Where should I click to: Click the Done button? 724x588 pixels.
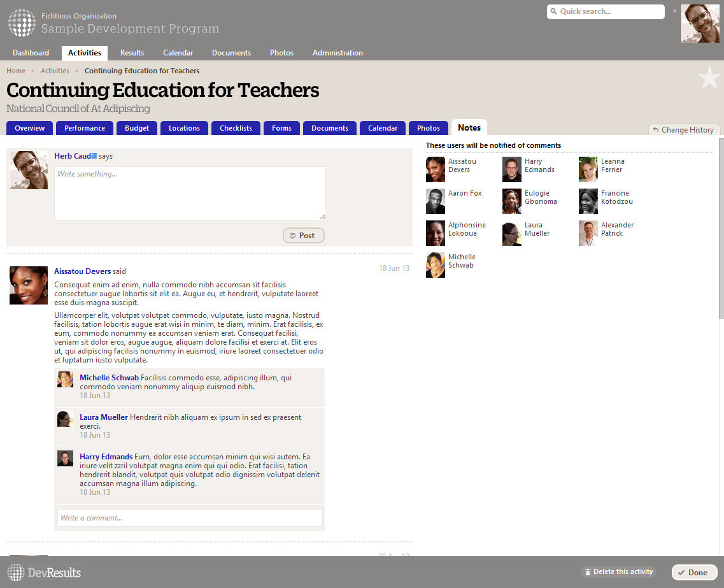tap(694, 572)
